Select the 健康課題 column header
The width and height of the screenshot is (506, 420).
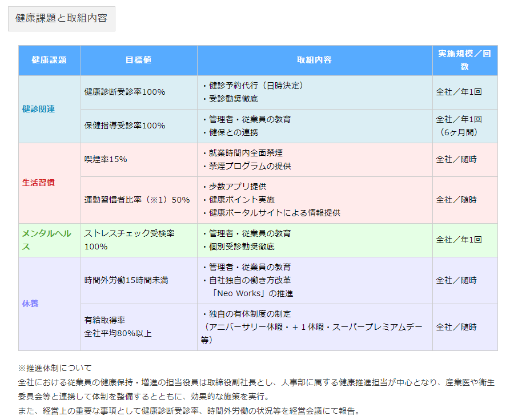click(49, 60)
